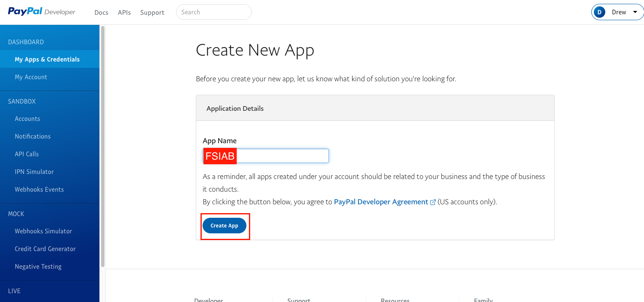
Task: Select My Apps & Credentials in sidebar
Action: (50, 59)
